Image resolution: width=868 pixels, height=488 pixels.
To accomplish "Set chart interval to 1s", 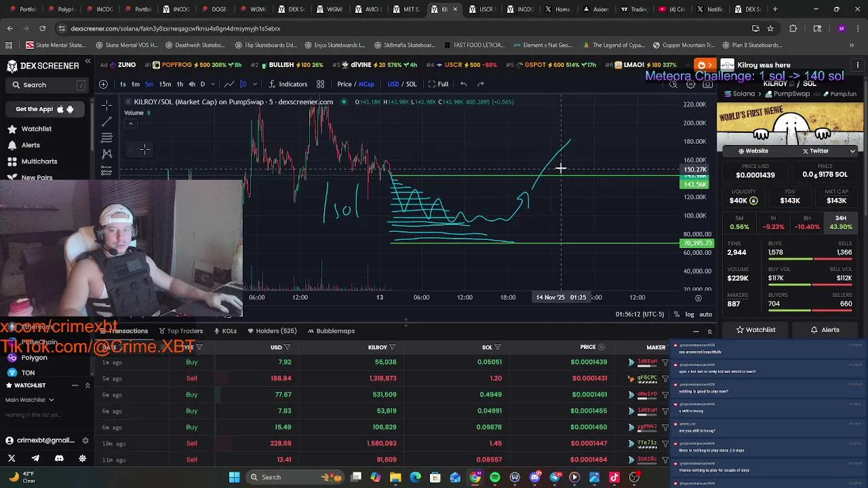I will click(x=123, y=84).
